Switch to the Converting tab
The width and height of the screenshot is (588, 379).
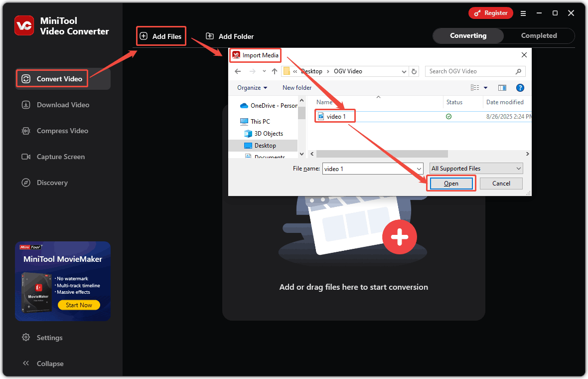pyautogui.click(x=468, y=35)
